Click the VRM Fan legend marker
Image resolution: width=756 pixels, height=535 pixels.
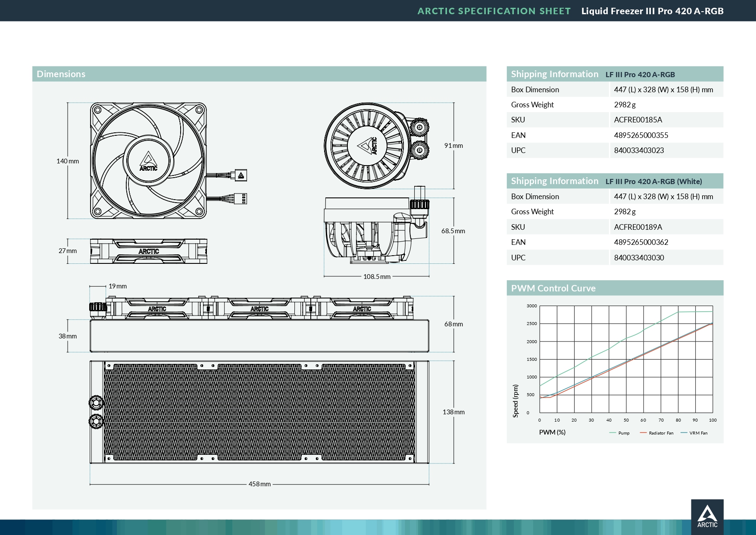684,433
